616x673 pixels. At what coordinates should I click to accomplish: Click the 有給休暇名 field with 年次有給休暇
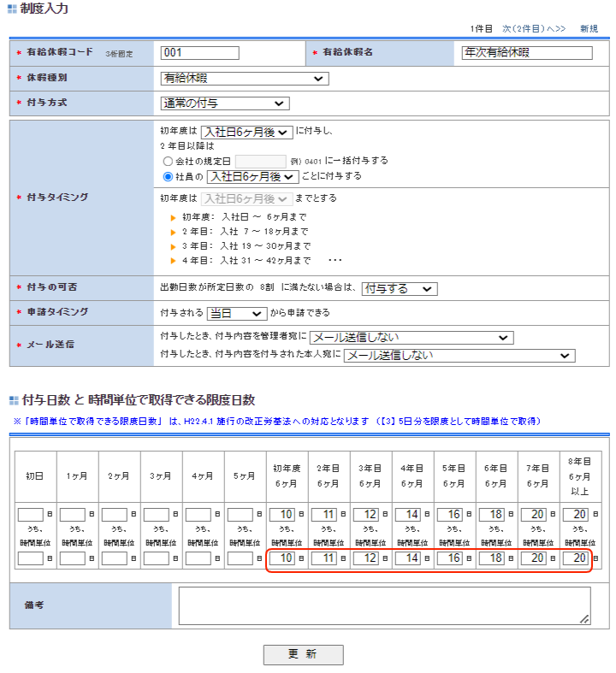click(x=527, y=53)
